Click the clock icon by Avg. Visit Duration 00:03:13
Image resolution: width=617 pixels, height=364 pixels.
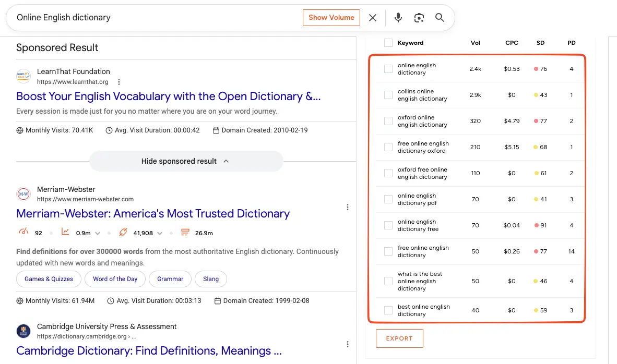(x=111, y=301)
